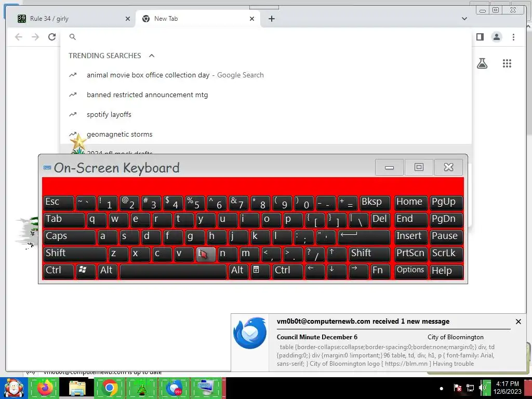Click the Tab key on keyboard
The height and width of the screenshot is (399, 532).
(x=64, y=220)
